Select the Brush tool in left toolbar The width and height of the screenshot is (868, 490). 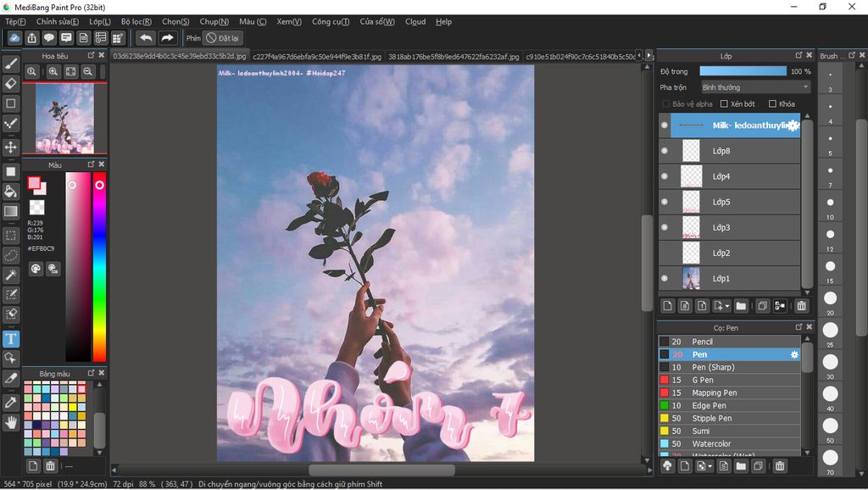tap(10, 64)
